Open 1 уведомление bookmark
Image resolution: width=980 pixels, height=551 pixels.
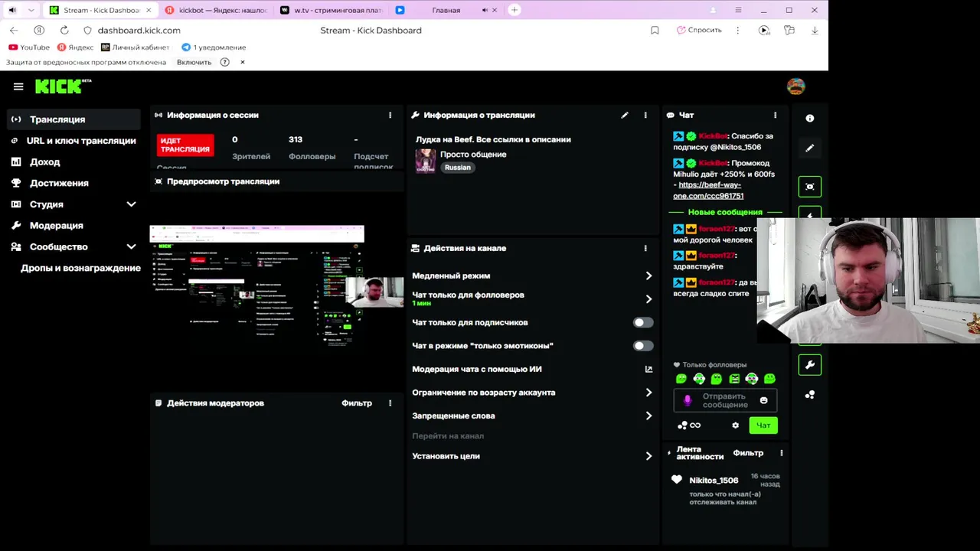(214, 47)
